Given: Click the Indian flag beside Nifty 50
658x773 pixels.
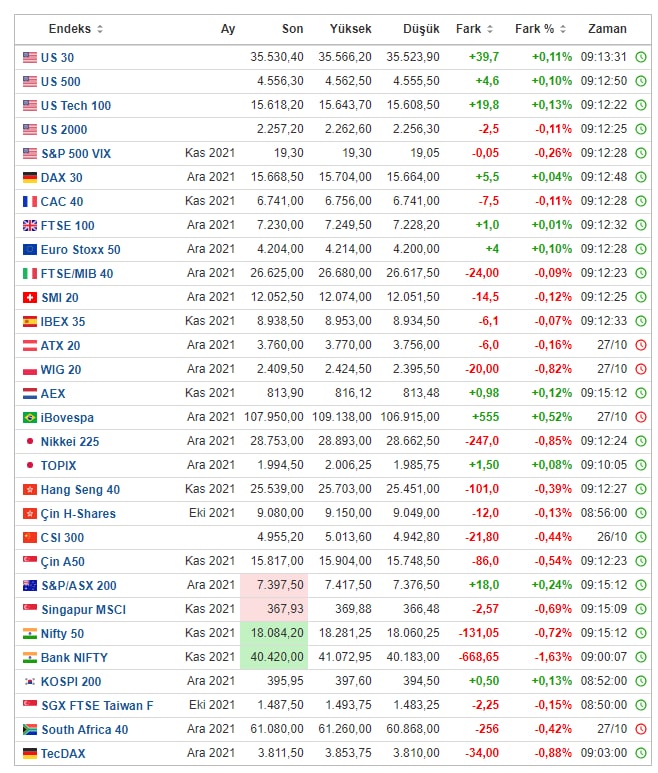Looking at the screenshot, I should pyautogui.click(x=30, y=633).
